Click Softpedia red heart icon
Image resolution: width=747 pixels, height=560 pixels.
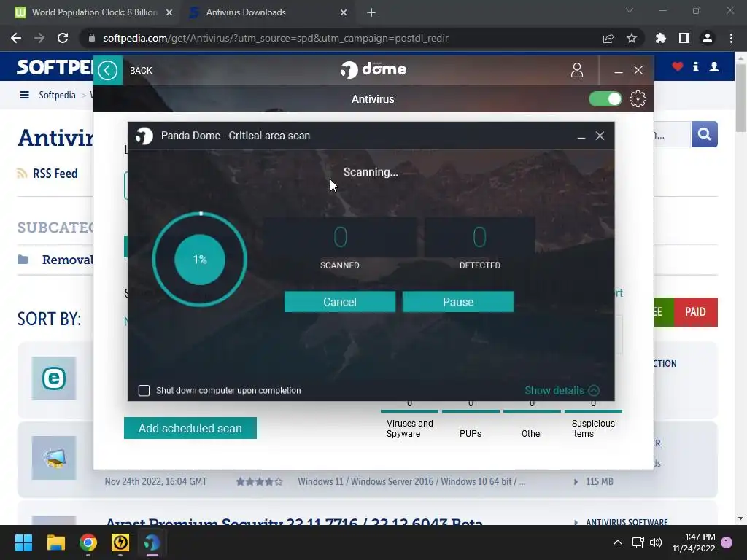[x=678, y=66]
